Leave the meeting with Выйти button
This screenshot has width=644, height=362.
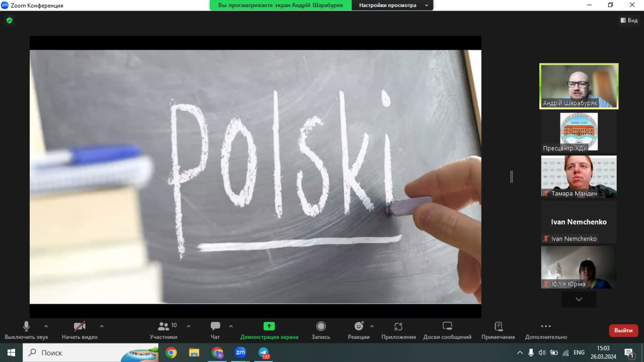point(623,330)
